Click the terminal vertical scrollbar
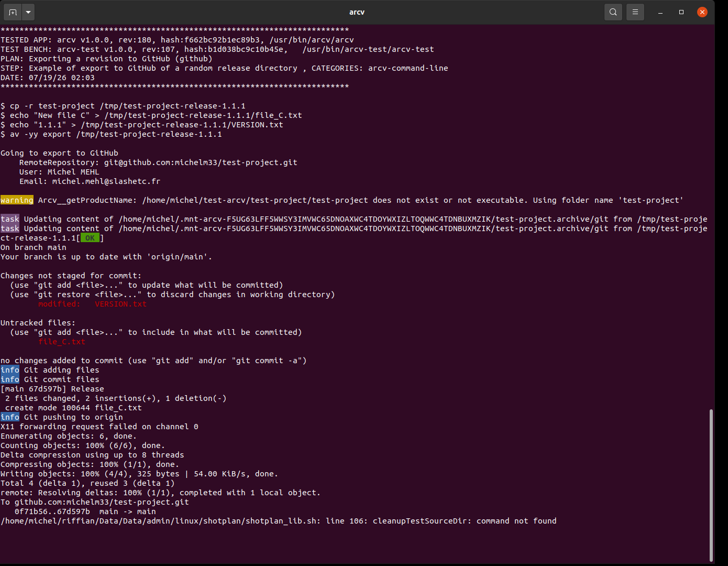This screenshot has height=566, width=728. tap(711, 485)
